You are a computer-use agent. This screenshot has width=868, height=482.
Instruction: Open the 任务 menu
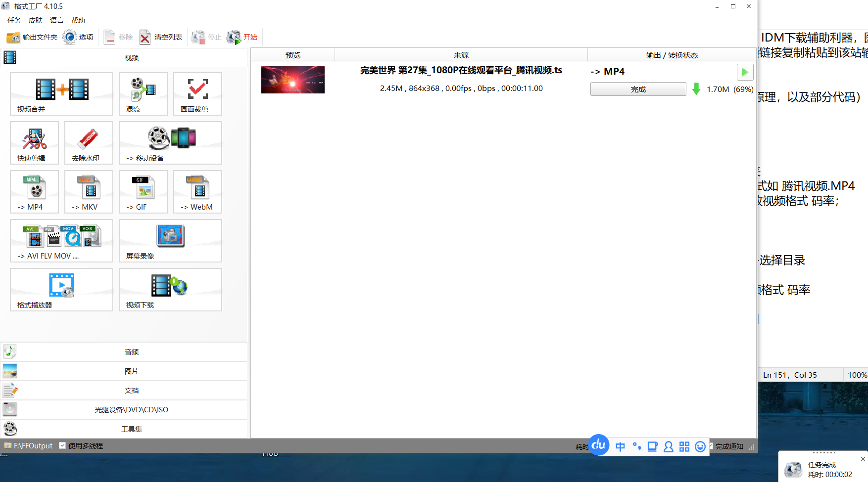(x=14, y=20)
